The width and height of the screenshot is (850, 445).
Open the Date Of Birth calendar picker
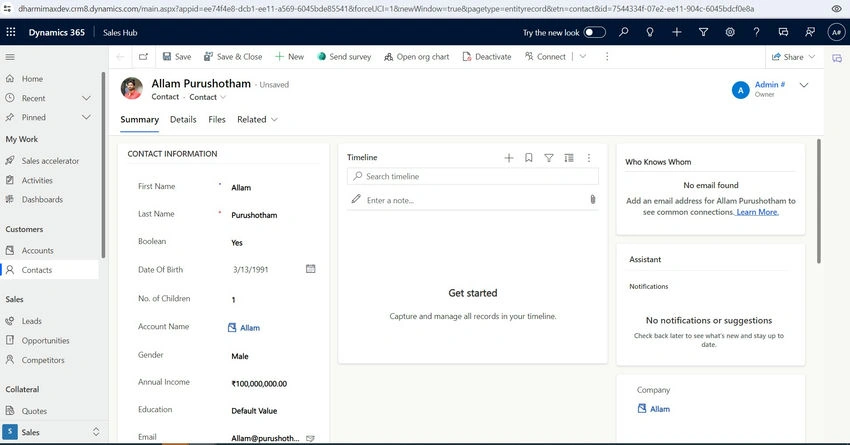tap(311, 269)
